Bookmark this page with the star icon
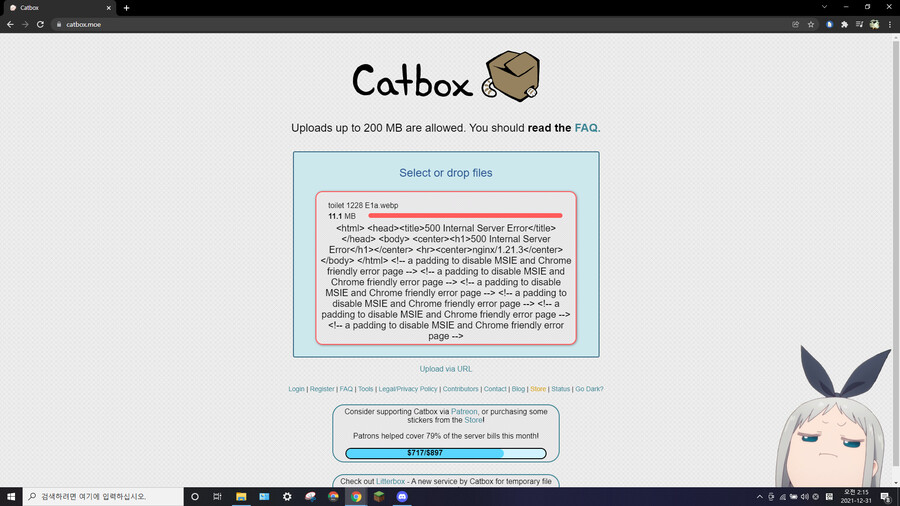 pyautogui.click(x=811, y=24)
